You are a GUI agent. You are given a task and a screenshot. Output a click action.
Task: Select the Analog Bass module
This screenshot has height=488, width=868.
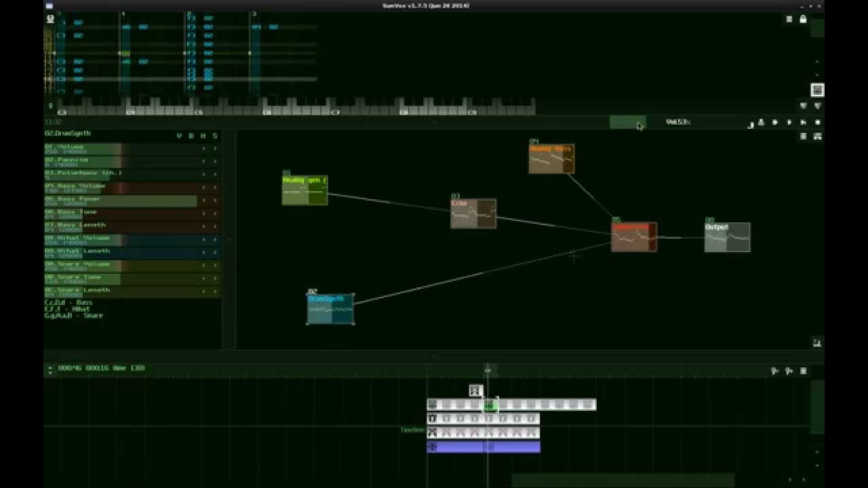coord(551,159)
